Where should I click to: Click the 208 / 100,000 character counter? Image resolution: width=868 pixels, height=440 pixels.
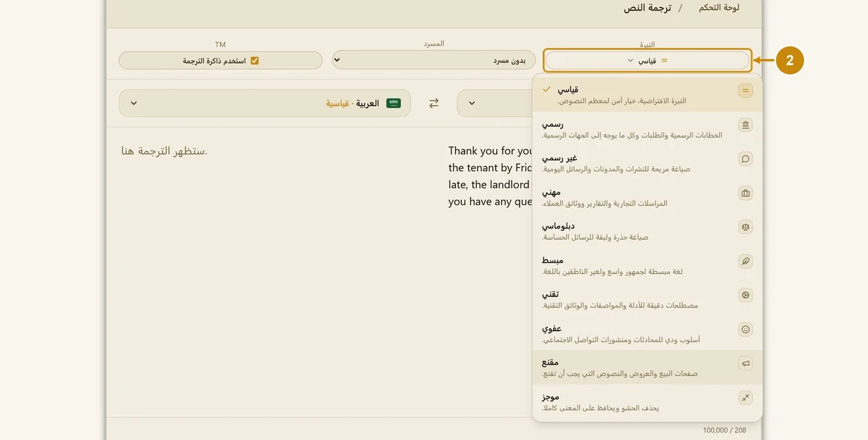click(x=724, y=430)
